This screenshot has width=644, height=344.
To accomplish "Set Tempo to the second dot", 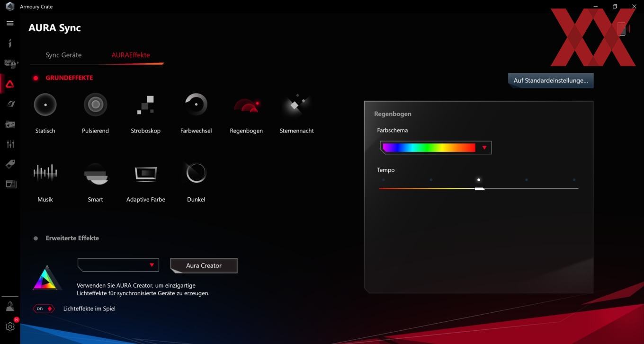I will [431, 180].
